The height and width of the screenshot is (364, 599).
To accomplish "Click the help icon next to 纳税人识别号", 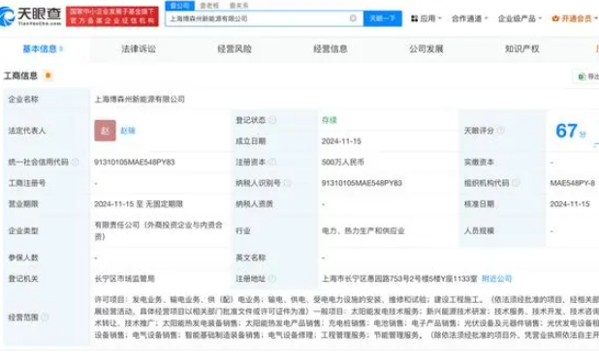I will pyautogui.click(x=288, y=183).
